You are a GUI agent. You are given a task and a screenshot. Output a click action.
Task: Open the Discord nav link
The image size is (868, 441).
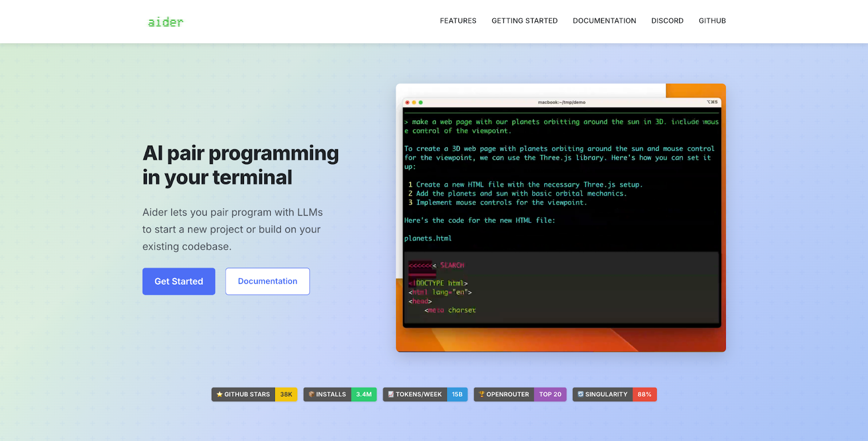(667, 21)
